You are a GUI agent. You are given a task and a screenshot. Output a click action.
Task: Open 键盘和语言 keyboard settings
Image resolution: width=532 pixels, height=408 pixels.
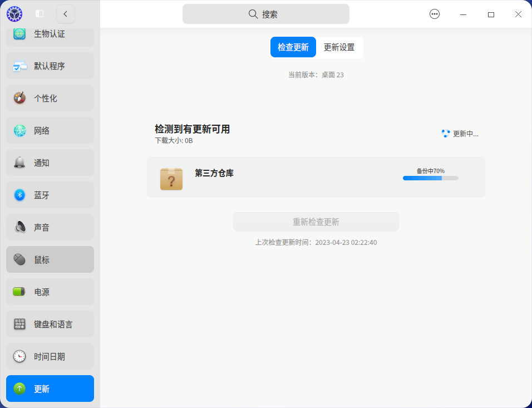pos(20,324)
